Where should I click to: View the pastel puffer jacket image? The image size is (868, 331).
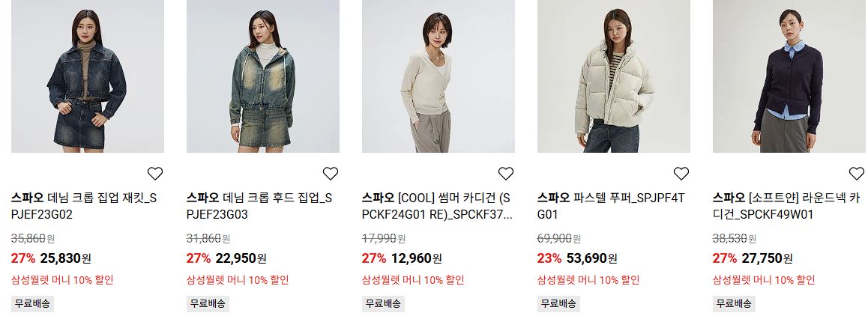coord(613,76)
